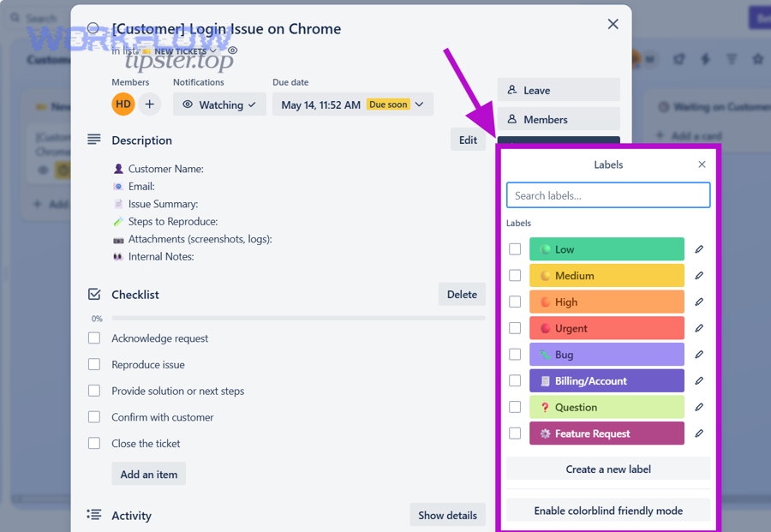Check the Urgent label checkbox
This screenshot has height=532, width=771.
515,328
